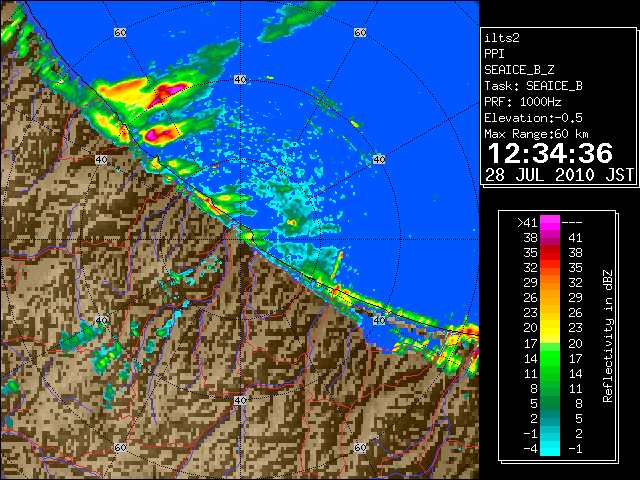This screenshot has height=480, width=640.
Task: Click the '40' range label due south of center
Action: pyautogui.click(x=240, y=400)
